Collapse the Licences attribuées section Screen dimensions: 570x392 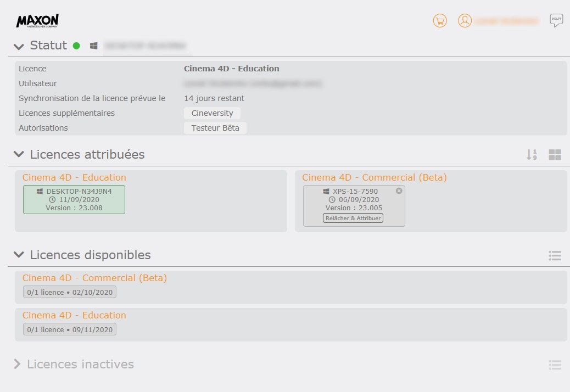pyautogui.click(x=19, y=155)
